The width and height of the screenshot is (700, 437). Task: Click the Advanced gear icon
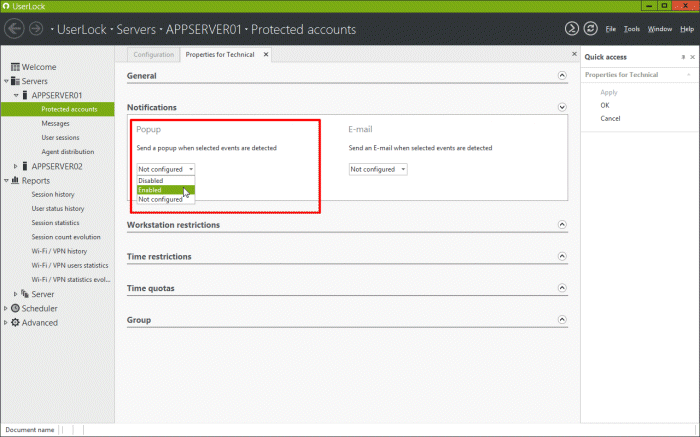pyautogui.click(x=15, y=323)
